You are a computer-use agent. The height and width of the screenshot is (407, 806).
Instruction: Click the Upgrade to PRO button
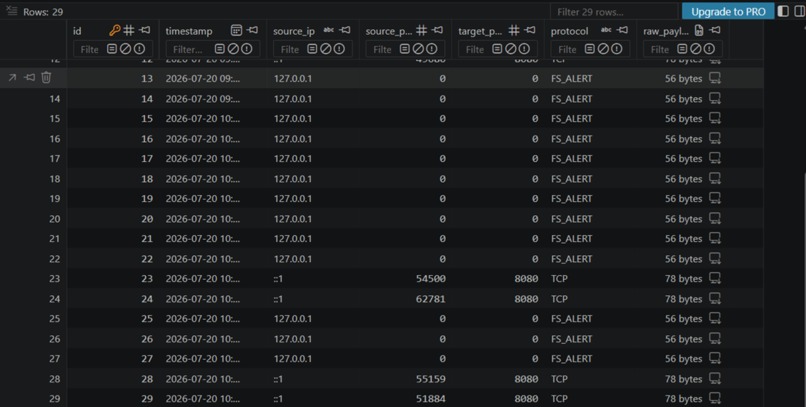(728, 11)
